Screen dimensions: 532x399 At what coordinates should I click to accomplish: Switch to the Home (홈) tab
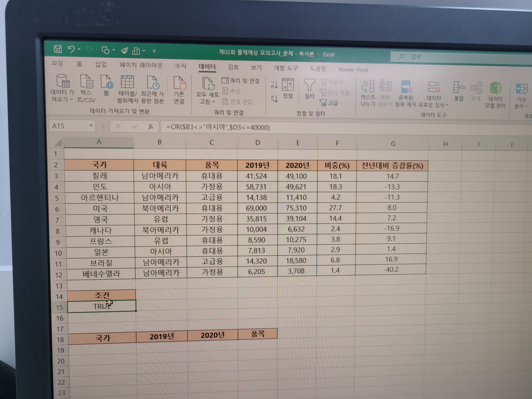coord(79,64)
